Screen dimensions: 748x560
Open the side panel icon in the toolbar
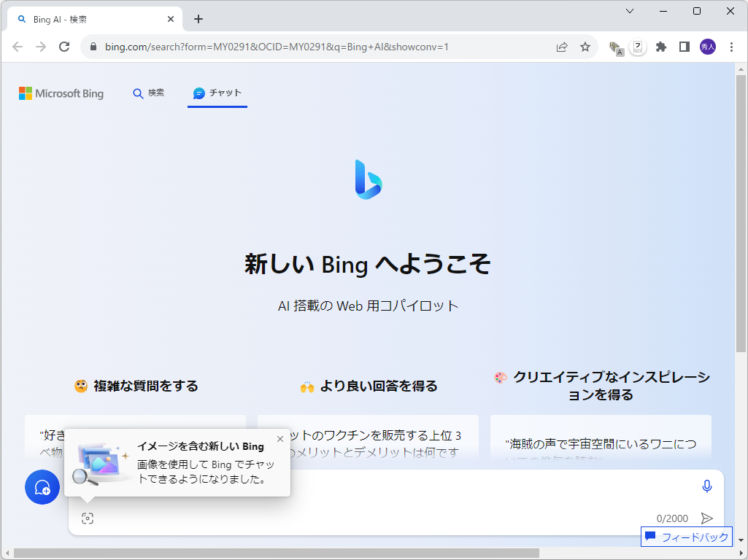coord(684,47)
